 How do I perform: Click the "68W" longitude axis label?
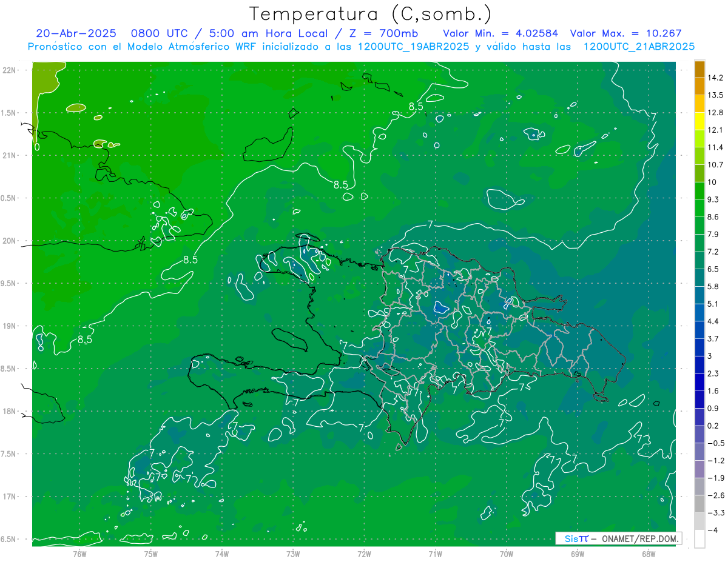[649, 554]
